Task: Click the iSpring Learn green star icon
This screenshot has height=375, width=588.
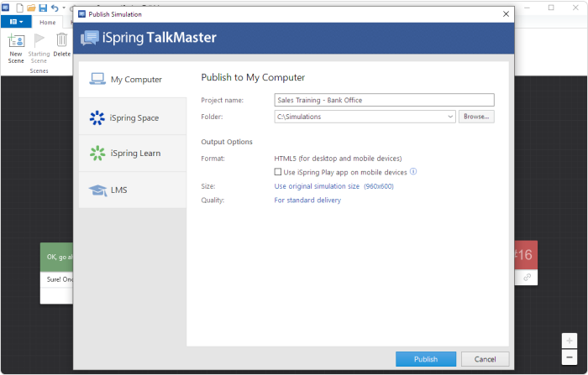Action: (97, 154)
